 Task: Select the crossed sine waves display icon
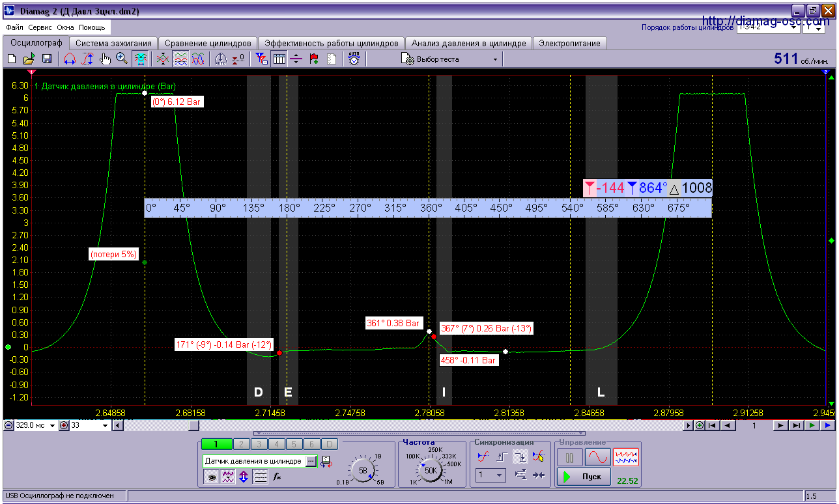pos(198,59)
